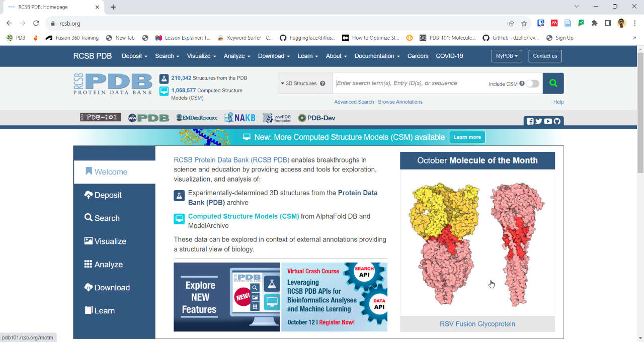Open the Careers menu item
Viewport: 644px width, 342px height.
point(418,56)
